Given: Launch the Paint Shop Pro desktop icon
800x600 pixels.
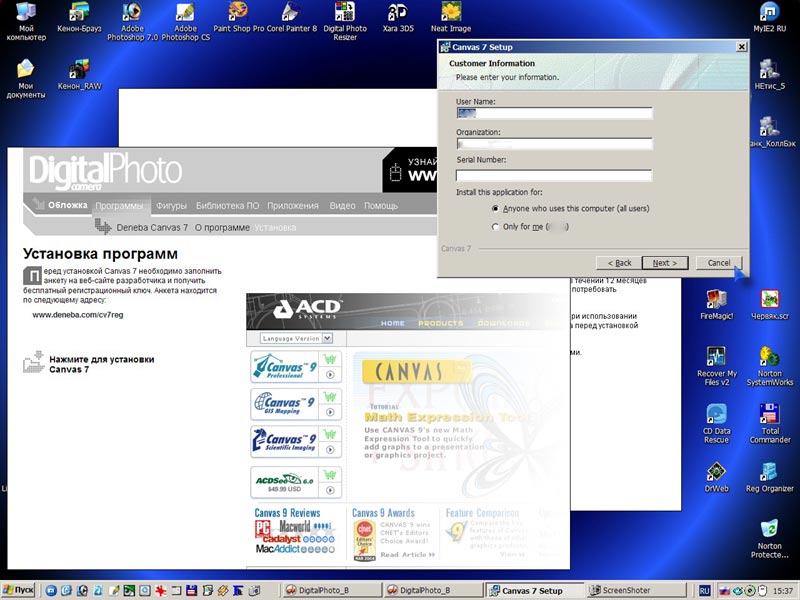Looking at the screenshot, I should (x=238, y=18).
